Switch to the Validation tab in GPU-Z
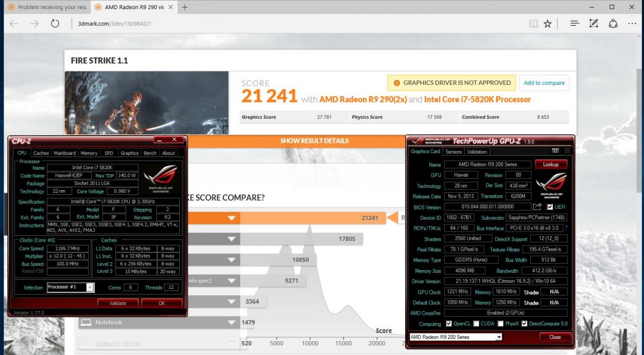Screen dimensions: 644x355 coord(477,151)
